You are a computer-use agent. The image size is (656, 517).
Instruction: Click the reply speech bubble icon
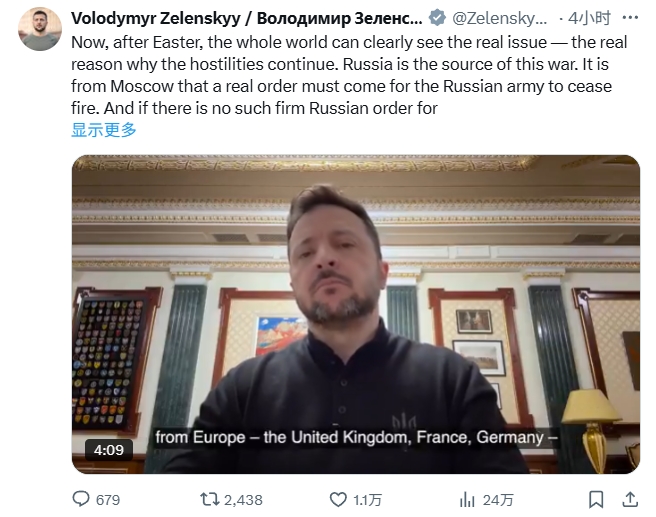(82, 498)
